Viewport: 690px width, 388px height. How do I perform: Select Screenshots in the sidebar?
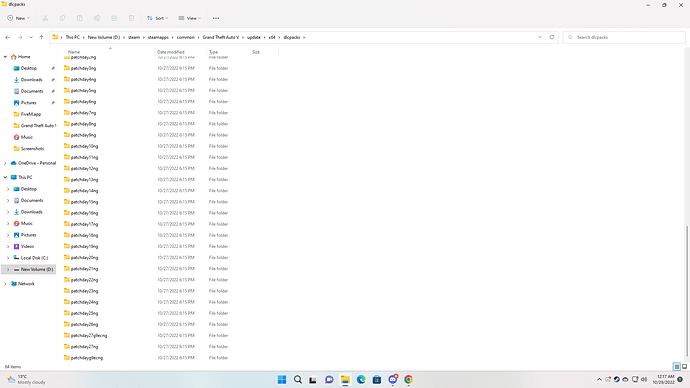[32, 149]
